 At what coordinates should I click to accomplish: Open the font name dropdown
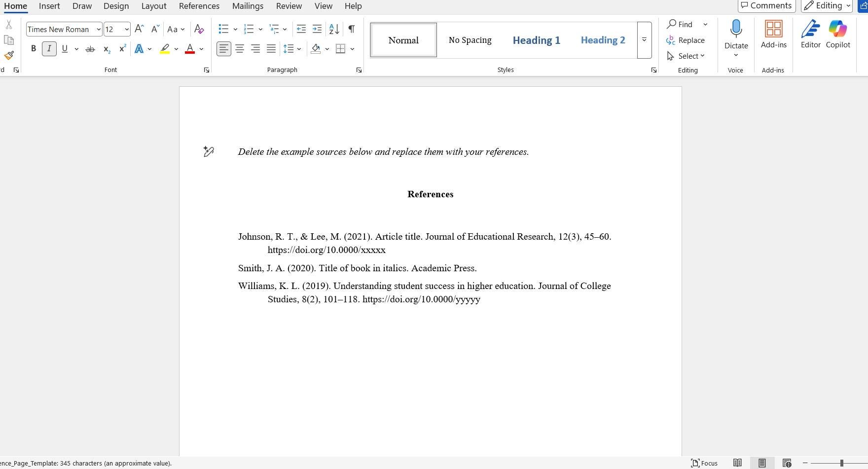(99, 29)
